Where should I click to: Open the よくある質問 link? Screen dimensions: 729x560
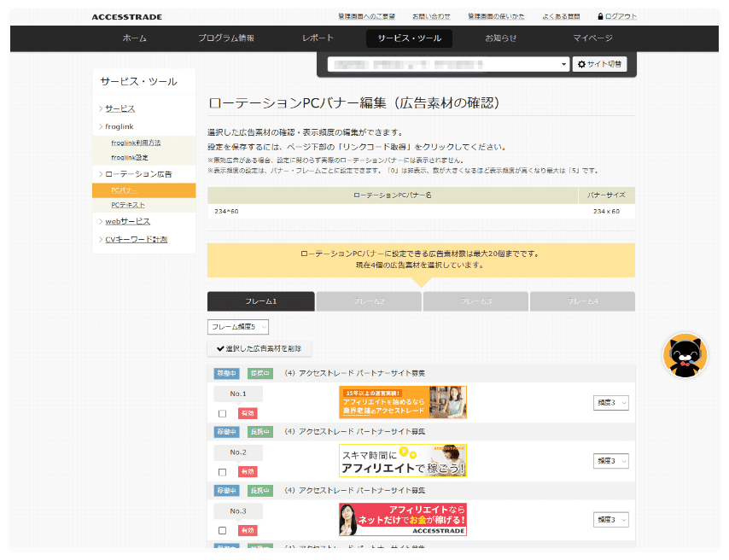point(561,16)
